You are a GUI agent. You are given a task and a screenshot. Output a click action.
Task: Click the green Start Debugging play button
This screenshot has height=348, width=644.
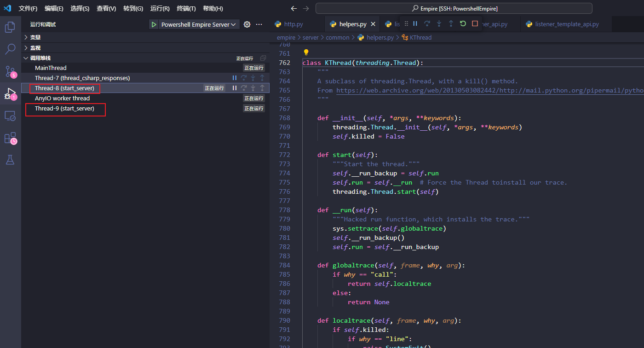[x=154, y=24]
